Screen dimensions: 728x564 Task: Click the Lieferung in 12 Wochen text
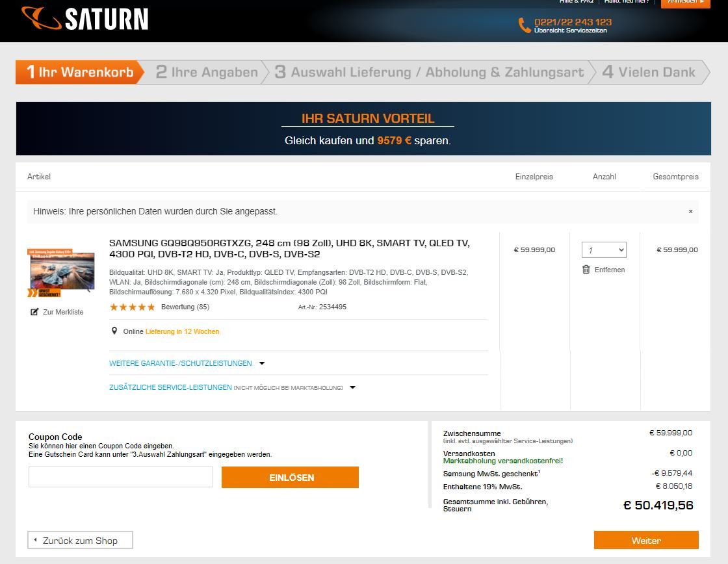(x=183, y=331)
